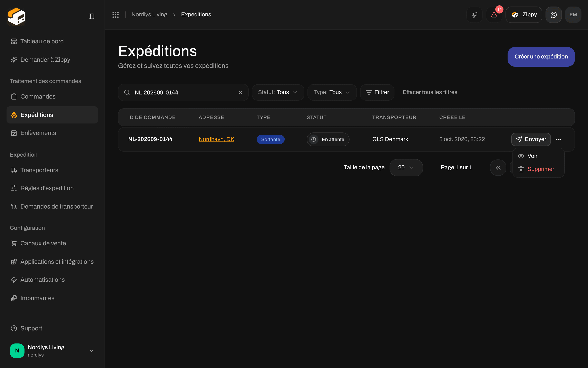Expand the Statut filter dropdown
588x368 pixels.
(278, 92)
